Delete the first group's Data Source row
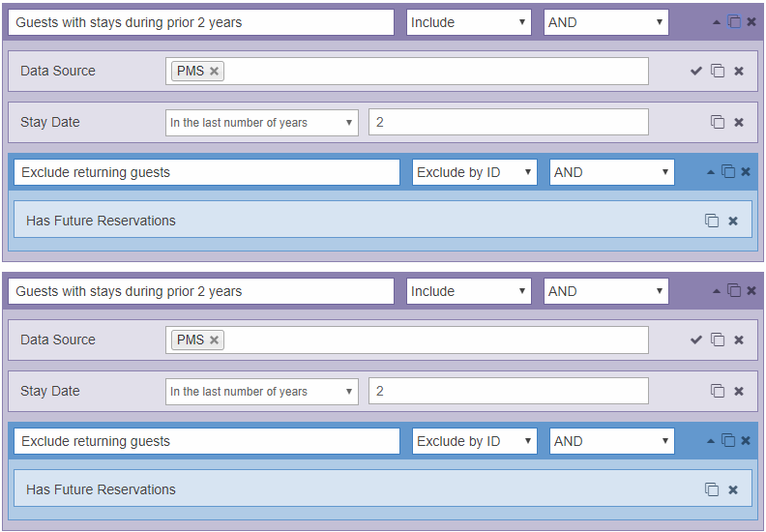This screenshot has width=766, height=532. [x=739, y=71]
